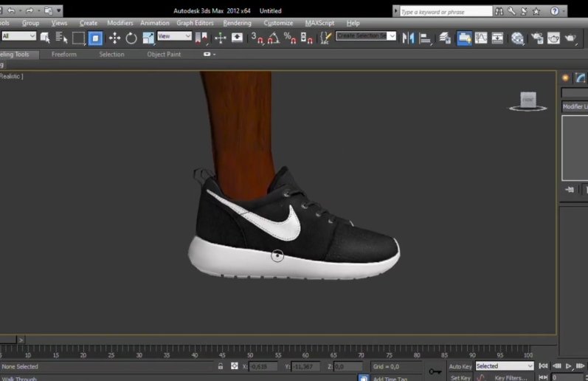This screenshot has height=381, width=588.
Task: Click the Play Animation button
Action: 569,366
